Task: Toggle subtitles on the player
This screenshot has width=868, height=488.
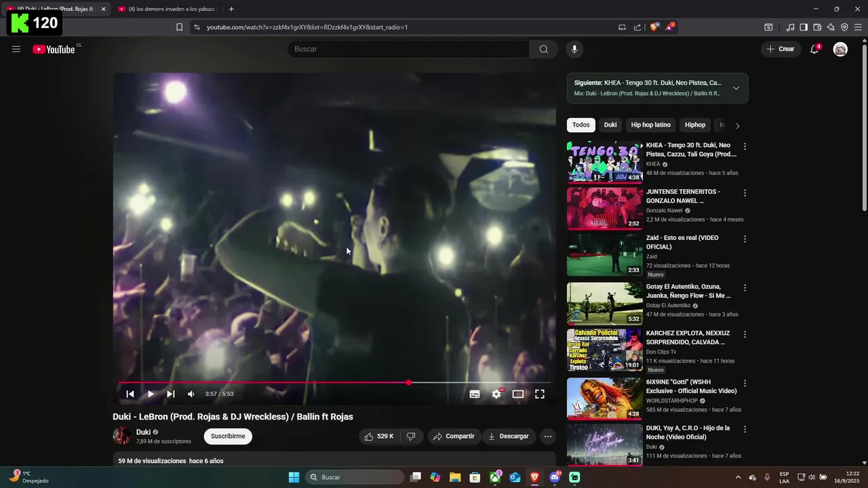Action: (475, 394)
